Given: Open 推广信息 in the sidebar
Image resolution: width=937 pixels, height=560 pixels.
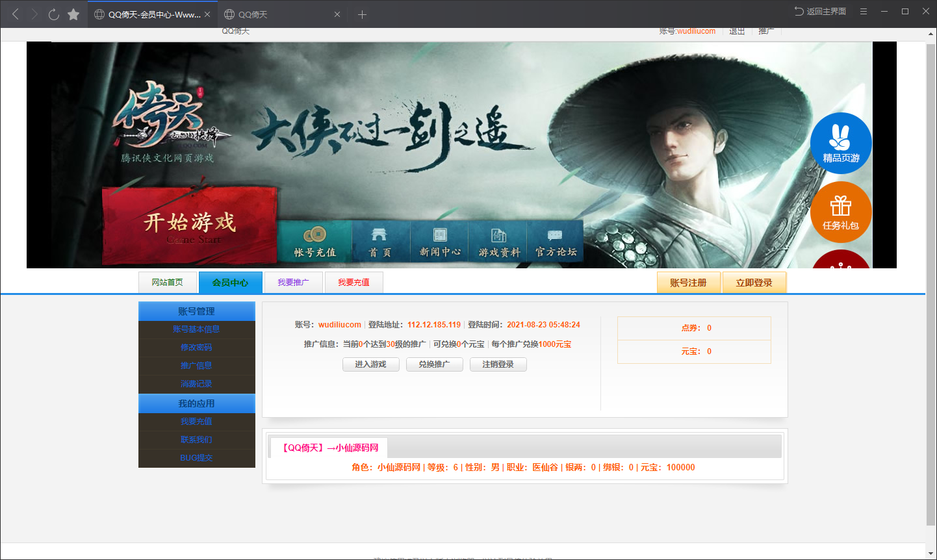Looking at the screenshot, I should [196, 366].
